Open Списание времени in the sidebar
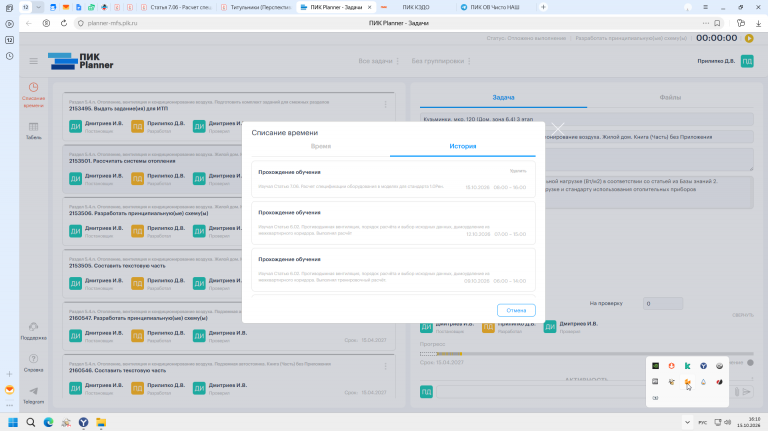Screen dimensions: 768x431 click(x=33, y=95)
